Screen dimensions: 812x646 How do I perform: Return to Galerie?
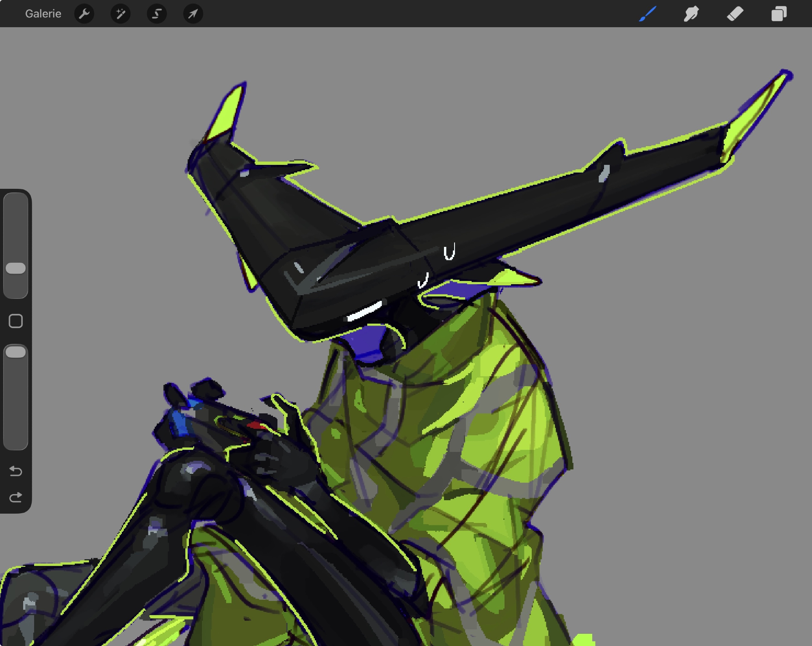click(x=43, y=14)
